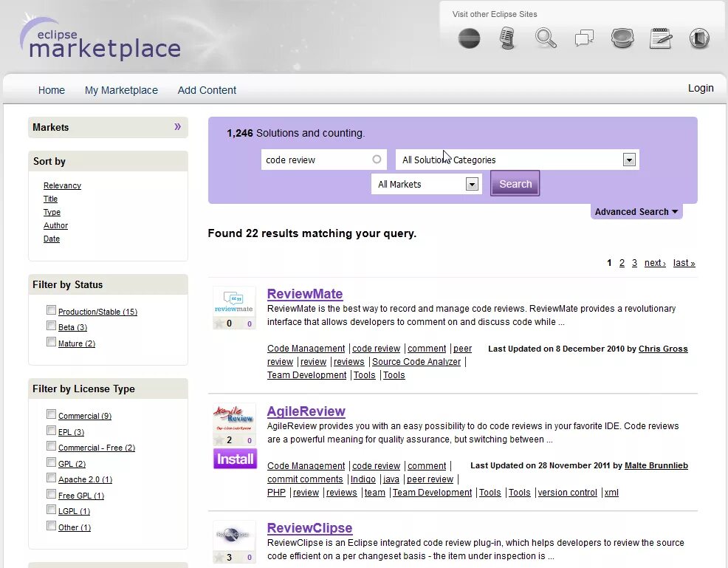This screenshot has height=568, width=728.
Task: Go to the Home menu item
Action: pos(52,90)
